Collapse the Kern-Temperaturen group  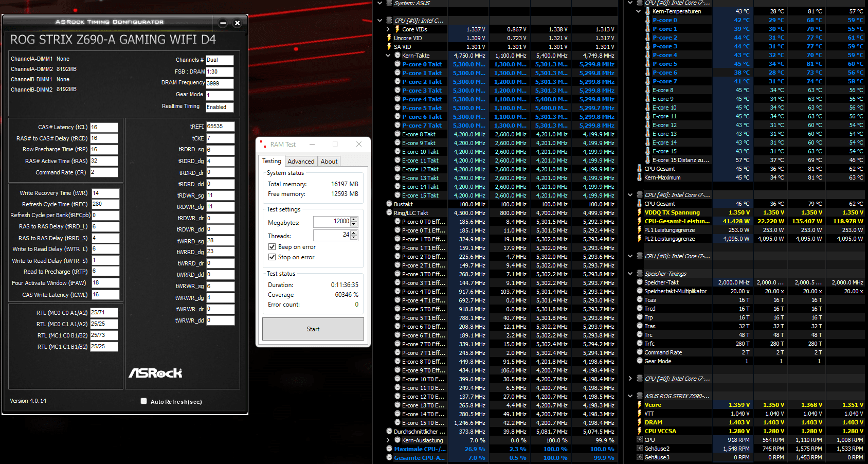639,11
